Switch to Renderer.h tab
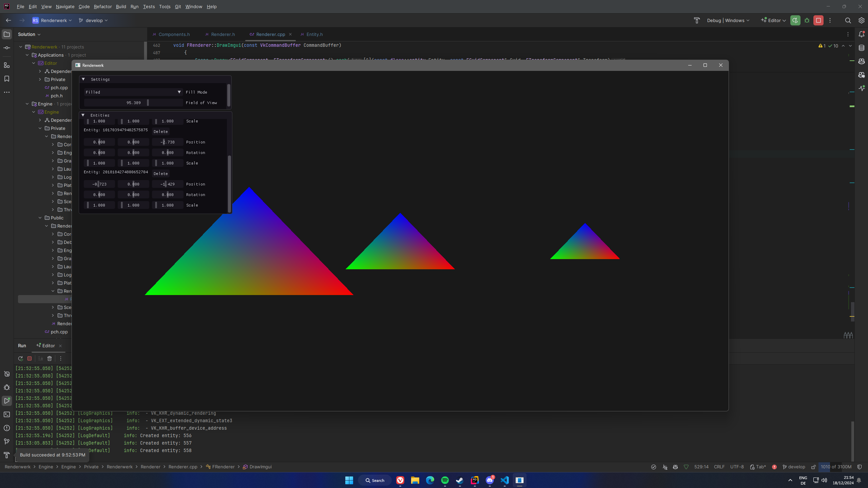 [x=220, y=34]
